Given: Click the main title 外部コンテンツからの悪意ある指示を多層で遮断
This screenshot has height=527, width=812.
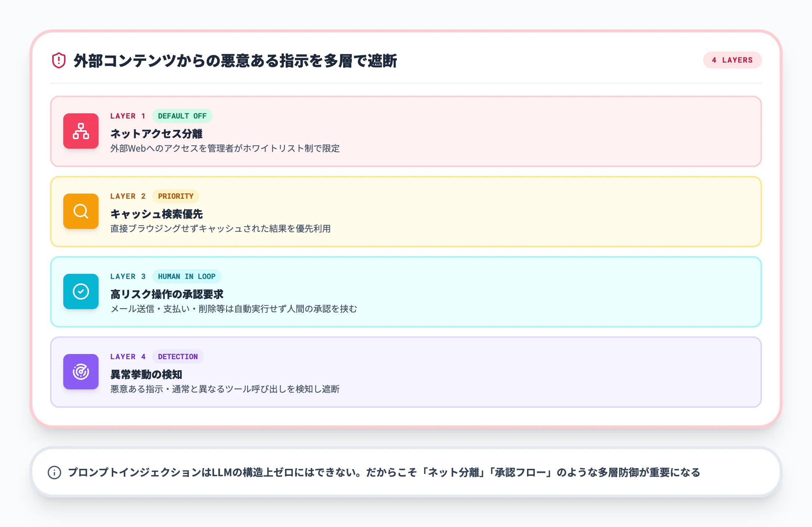Looking at the screenshot, I should 236,60.
